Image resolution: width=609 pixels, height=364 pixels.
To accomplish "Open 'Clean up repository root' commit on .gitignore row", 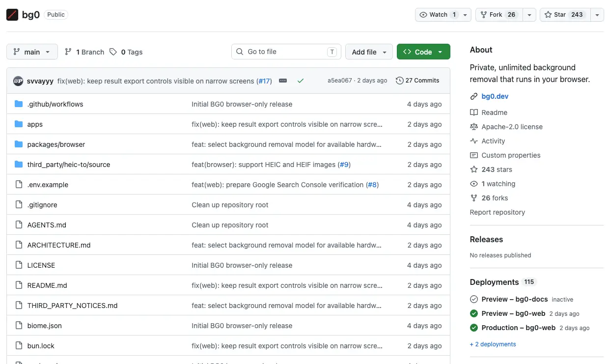I will [x=230, y=205].
